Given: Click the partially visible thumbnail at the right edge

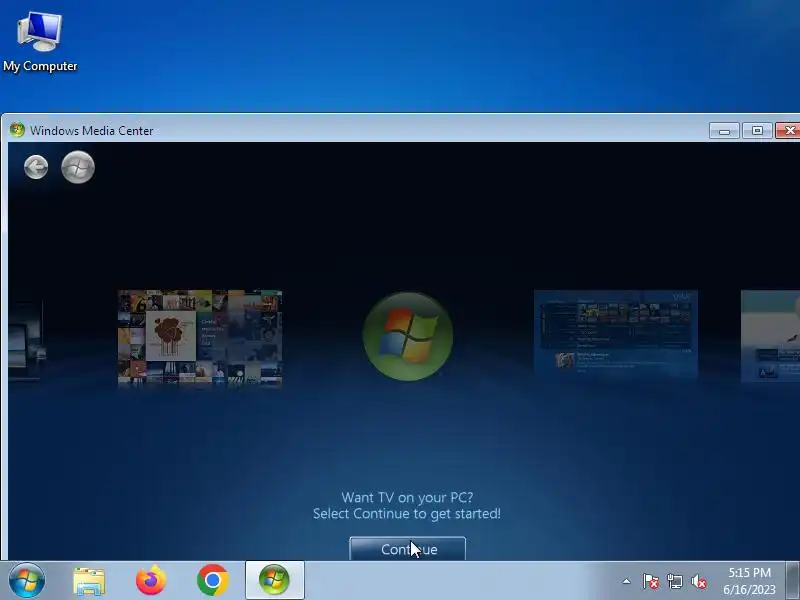Looking at the screenshot, I should 770,336.
